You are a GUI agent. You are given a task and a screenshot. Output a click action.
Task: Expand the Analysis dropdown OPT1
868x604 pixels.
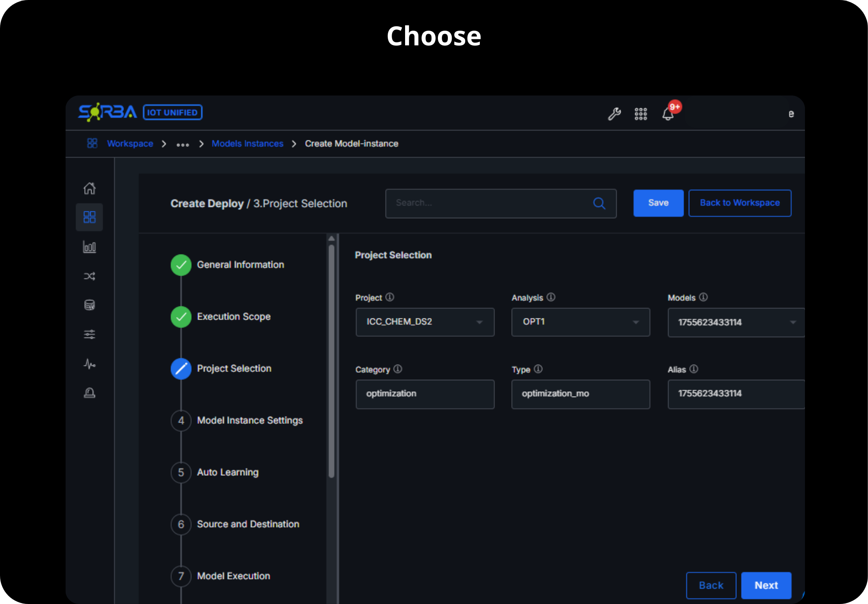[x=580, y=322]
